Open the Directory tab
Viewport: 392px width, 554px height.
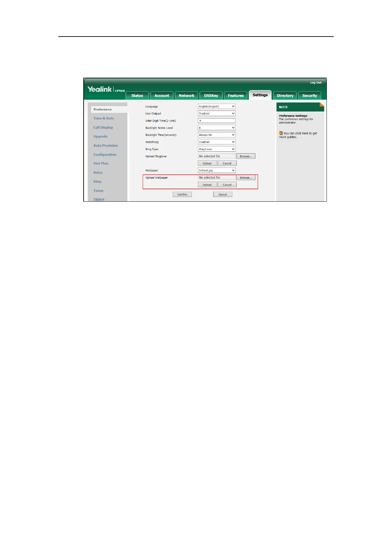click(285, 95)
